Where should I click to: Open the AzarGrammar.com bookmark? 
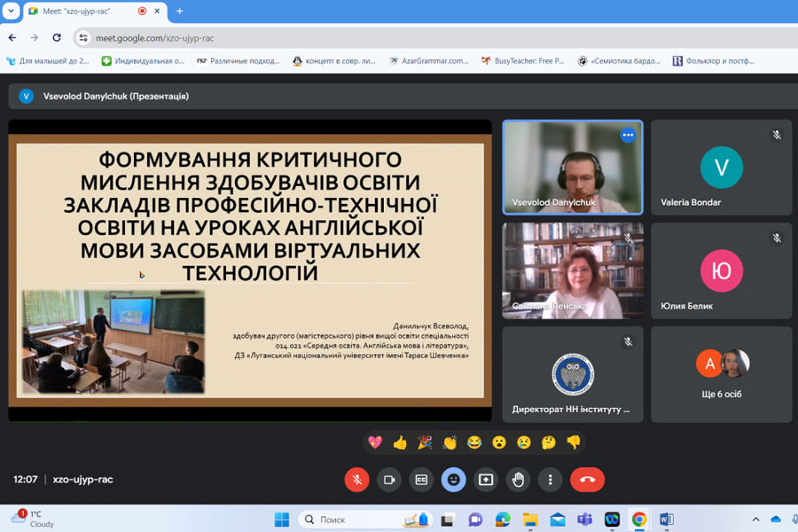(x=432, y=61)
